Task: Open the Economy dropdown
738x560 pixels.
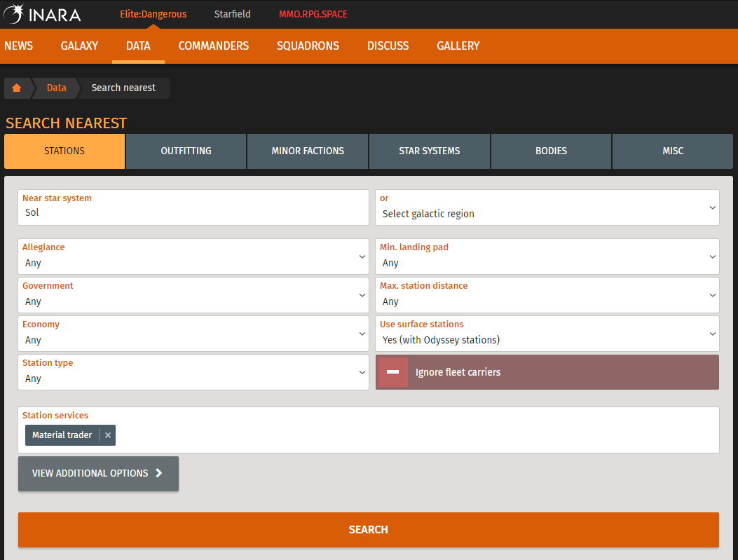Action: pyautogui.click(x=193, y=334)
